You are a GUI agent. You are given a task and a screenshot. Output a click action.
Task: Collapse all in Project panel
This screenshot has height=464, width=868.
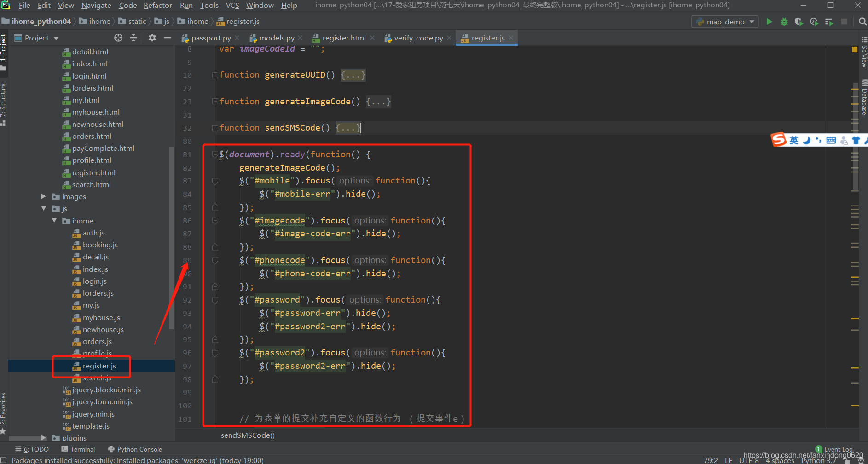click(x=133, y=38)
